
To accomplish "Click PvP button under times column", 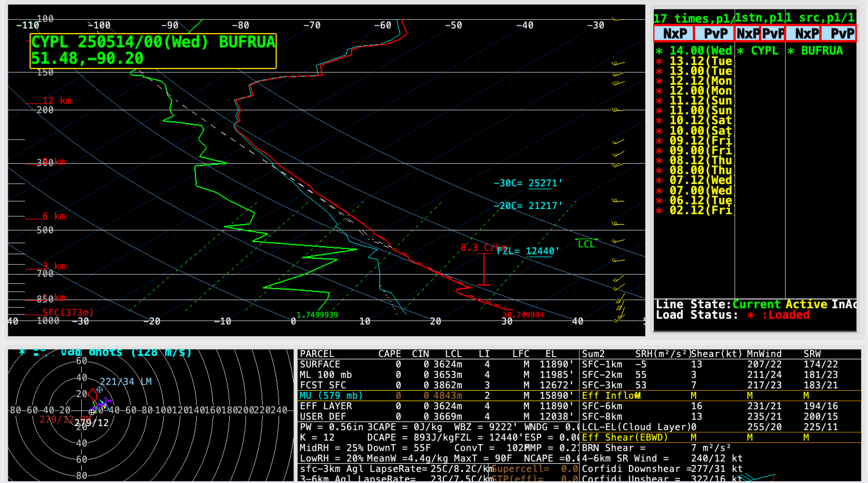I will coord(714,34).
